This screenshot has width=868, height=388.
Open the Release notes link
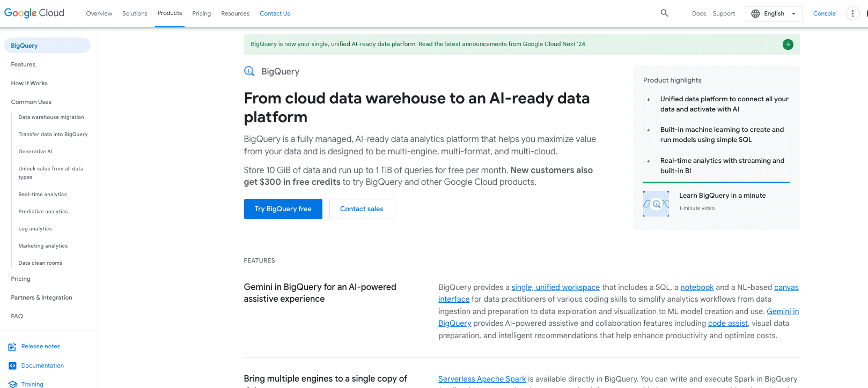tap(41, 347)
